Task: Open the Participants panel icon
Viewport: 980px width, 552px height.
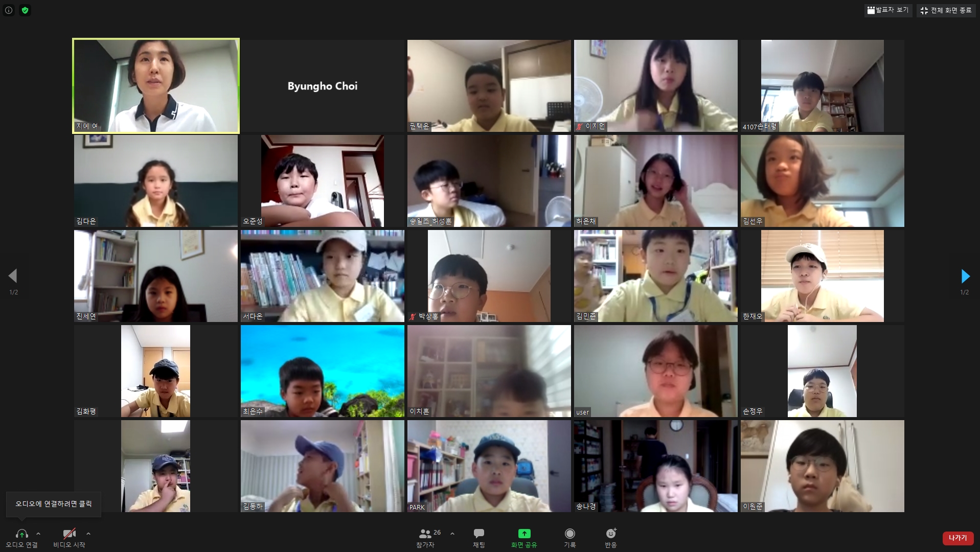Action: click(425, 534)
